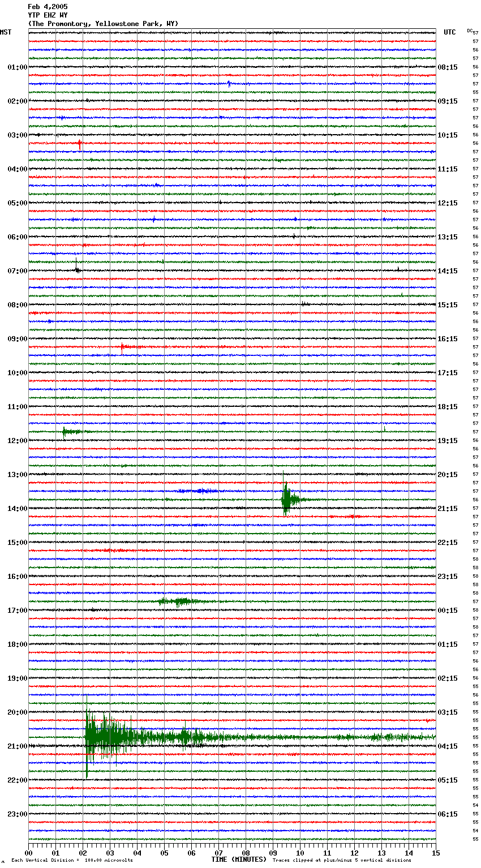Click the DC column header

pyautogui.click(x=470, y=31)
